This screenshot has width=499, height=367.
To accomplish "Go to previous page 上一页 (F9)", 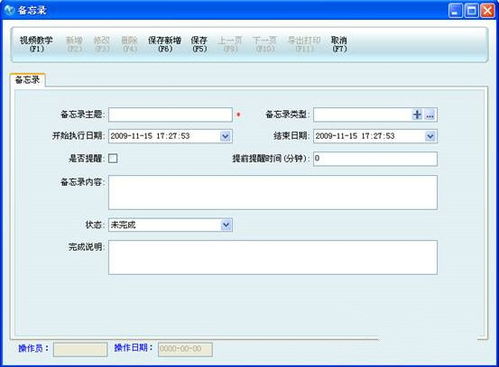I will point(230,44).
